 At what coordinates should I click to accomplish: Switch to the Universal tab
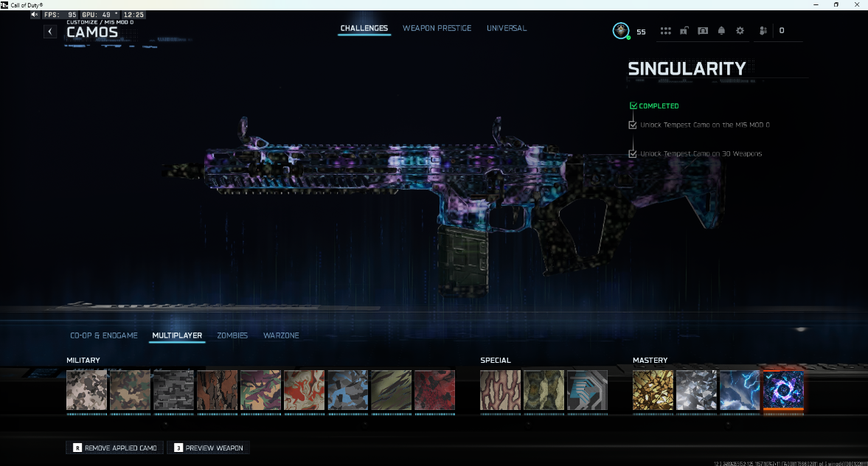tap(507, 28)
